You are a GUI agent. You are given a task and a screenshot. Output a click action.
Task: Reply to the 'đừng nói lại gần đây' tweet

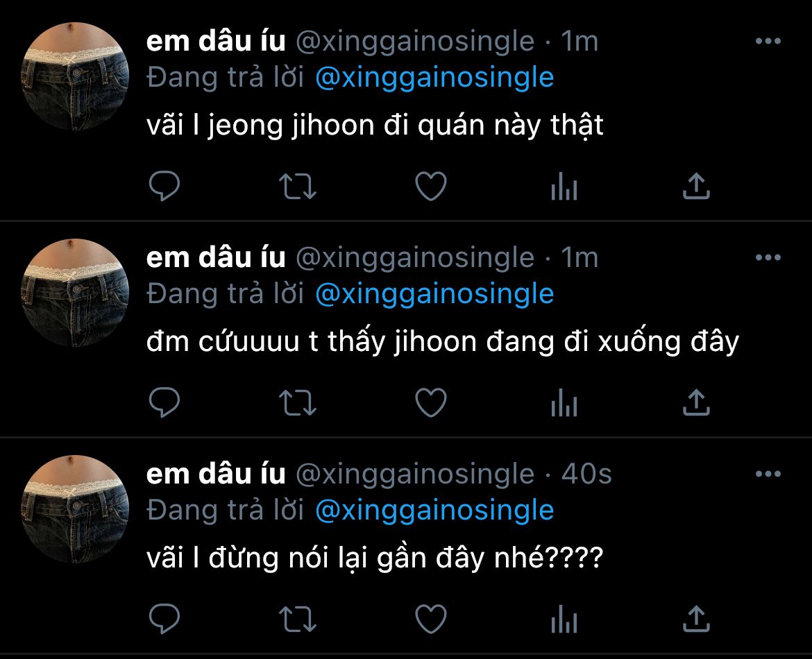pos(164,619)
